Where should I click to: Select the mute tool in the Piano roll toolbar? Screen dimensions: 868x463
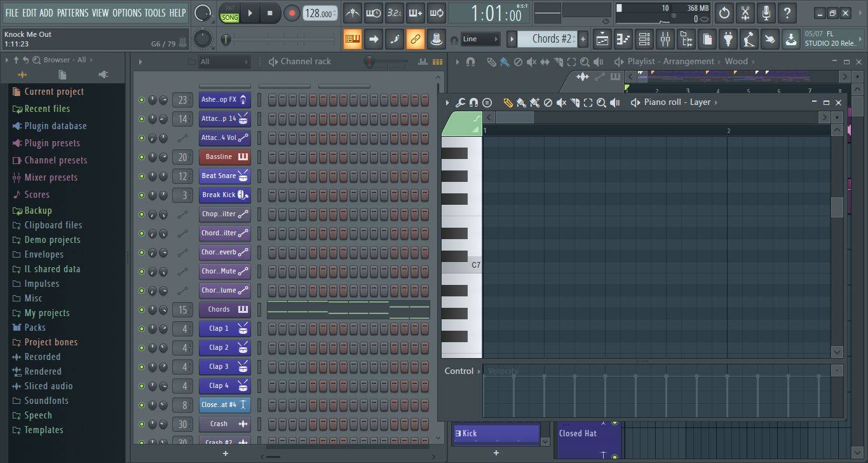pos(560,102)
